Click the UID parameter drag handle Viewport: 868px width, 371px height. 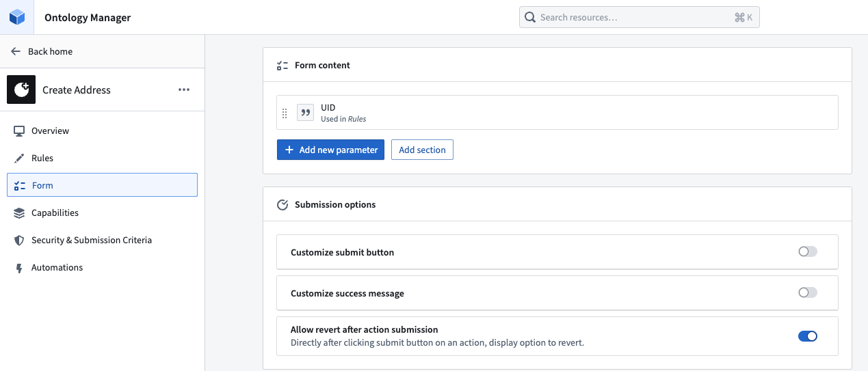pos(285,113)
